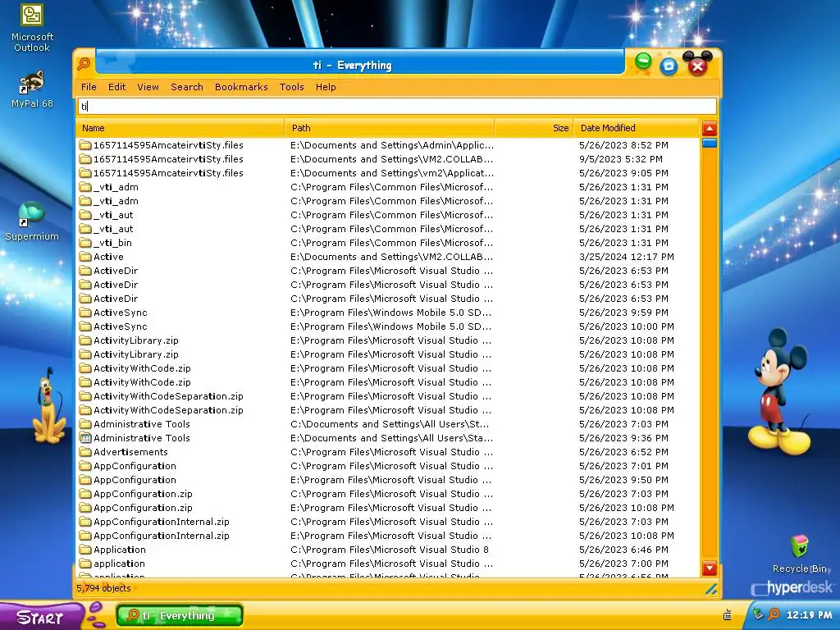Click date cell '5/26/2023 6:46 PM'
The width and height of the screenshot is (840, 630).
pyautogui.click(x=623, y=549)
